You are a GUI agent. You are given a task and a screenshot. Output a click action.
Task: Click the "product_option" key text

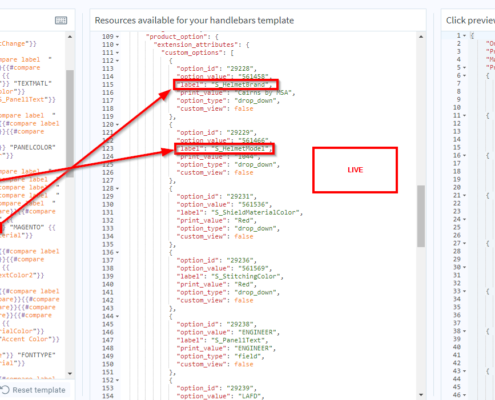point(176,37)
